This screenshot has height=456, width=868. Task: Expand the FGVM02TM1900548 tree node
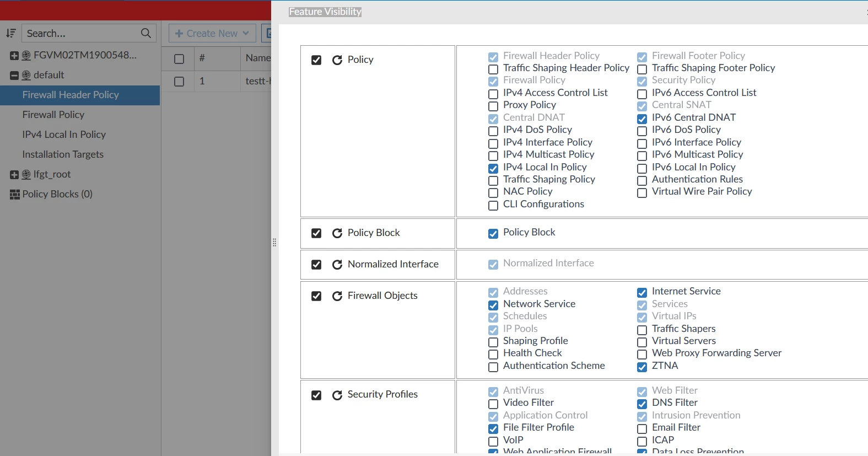(14, 55)
